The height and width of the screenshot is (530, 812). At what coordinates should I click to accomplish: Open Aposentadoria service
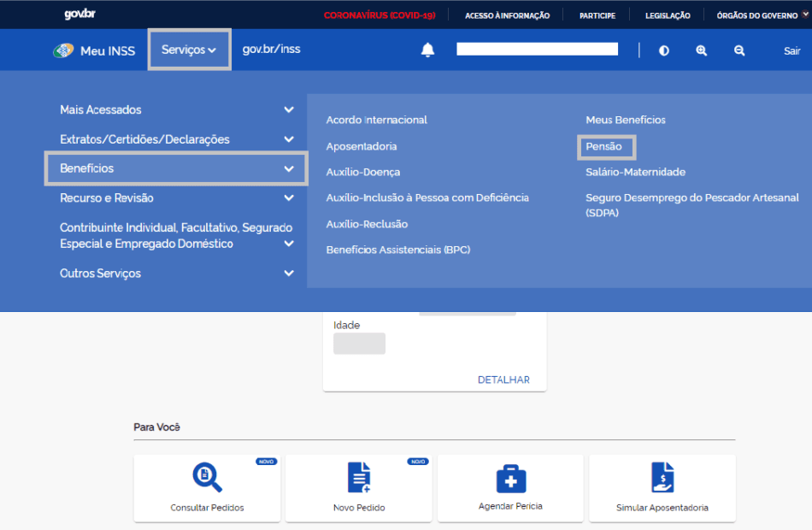tap(362, 147)
